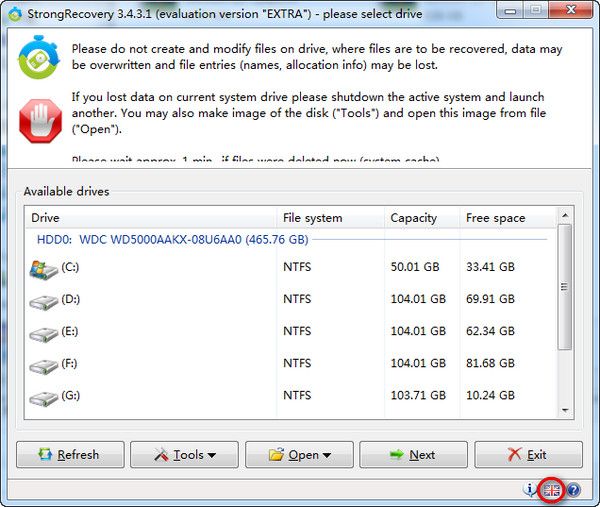Click the drive list scroll down arrow
The image size is (600, 507).
click(565, 410)
